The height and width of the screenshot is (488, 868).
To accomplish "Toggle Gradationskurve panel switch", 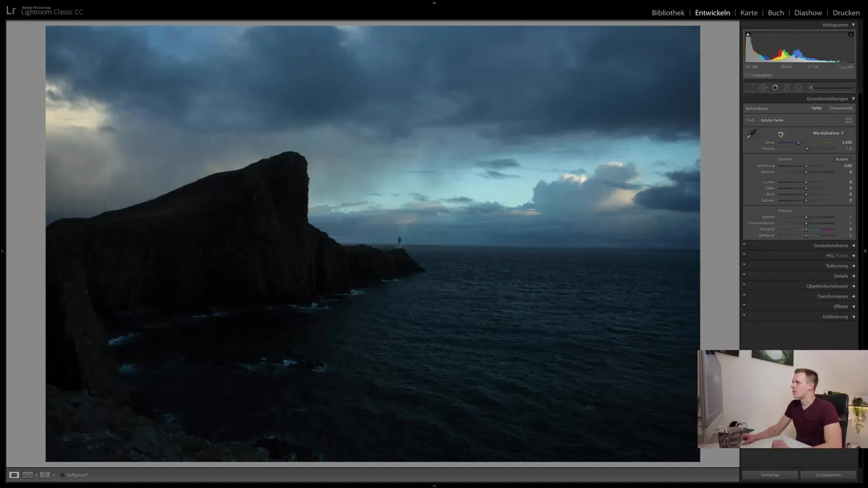I will (x=744, y=244).
